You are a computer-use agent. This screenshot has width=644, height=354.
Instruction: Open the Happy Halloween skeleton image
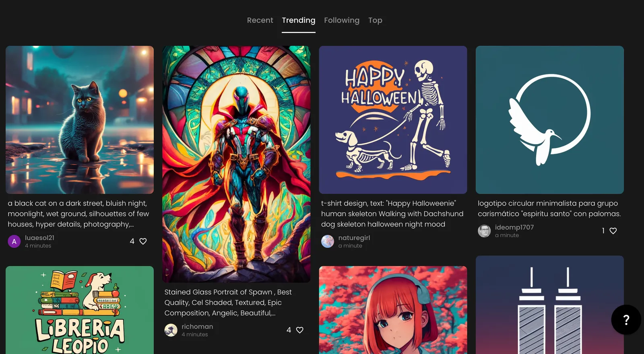(x=393, y=120)
